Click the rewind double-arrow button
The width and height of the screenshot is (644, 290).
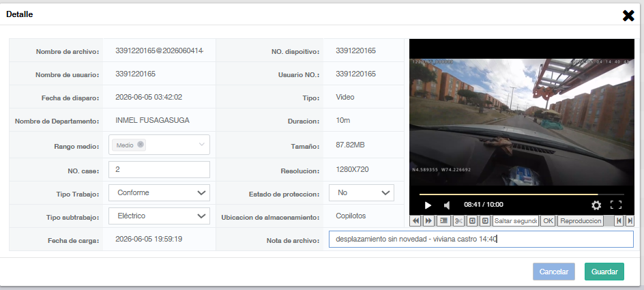coord(415,221)
